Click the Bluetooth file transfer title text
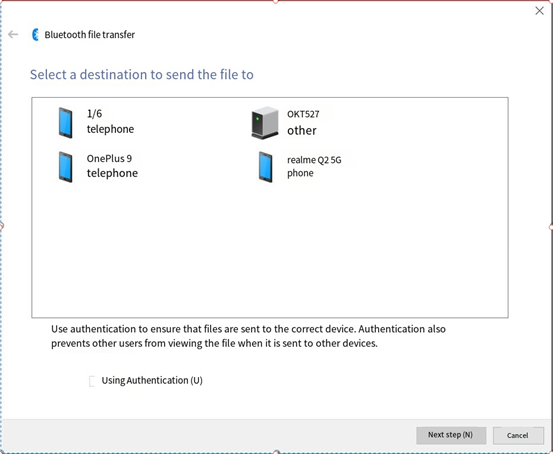The width and height of the screenshot is (553, 454). tap(90, 35)
